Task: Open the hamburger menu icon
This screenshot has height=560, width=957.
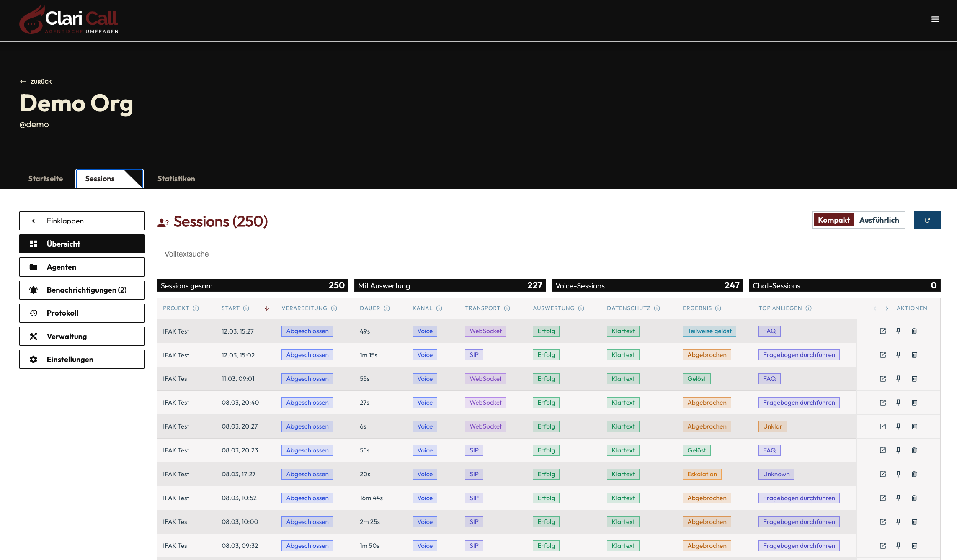Action: click(x=935, y=19)
